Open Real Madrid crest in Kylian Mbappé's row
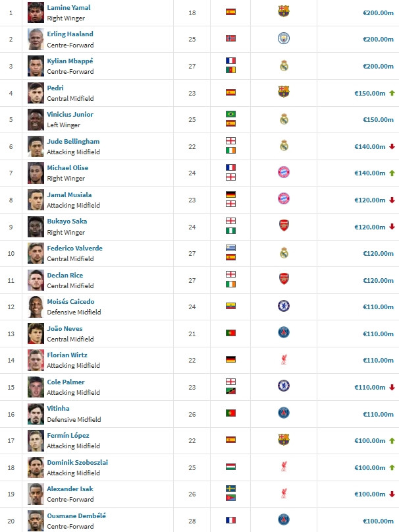The image size is (399, 532). click(x=284, y=65)
